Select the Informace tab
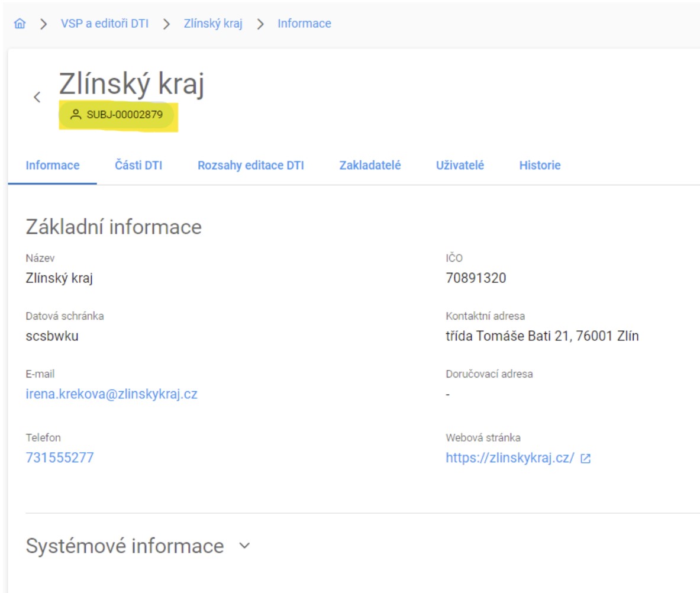 (53, 166)
